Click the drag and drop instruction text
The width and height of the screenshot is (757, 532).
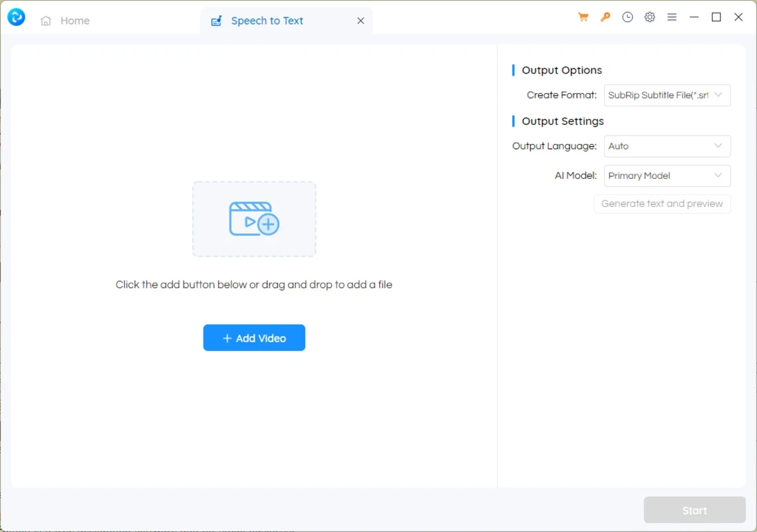pos(253,285)
